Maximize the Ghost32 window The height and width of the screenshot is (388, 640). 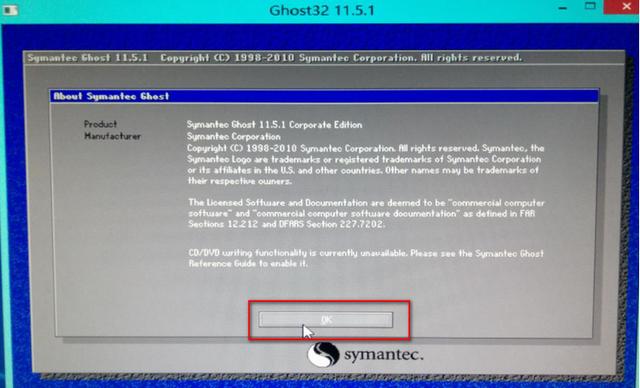pyautogui.click(x=590, y=6)
